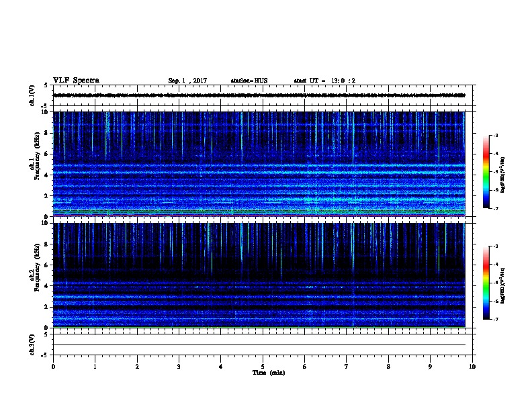Viewport: 532px width, 411px height.
Task: Select the date text "Sep. 1, 2017"
Action: 187,81
